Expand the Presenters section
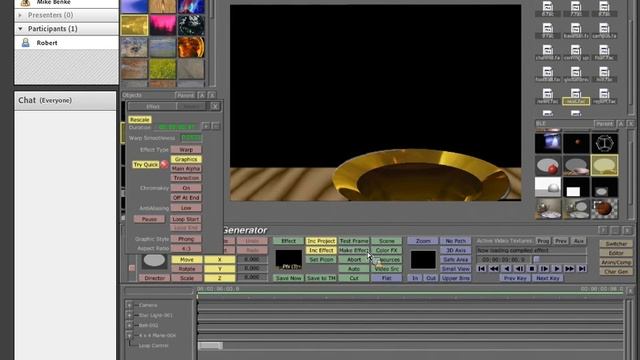Image resolution: width=640 pixels, height=360 pixels. click(20, 15)
